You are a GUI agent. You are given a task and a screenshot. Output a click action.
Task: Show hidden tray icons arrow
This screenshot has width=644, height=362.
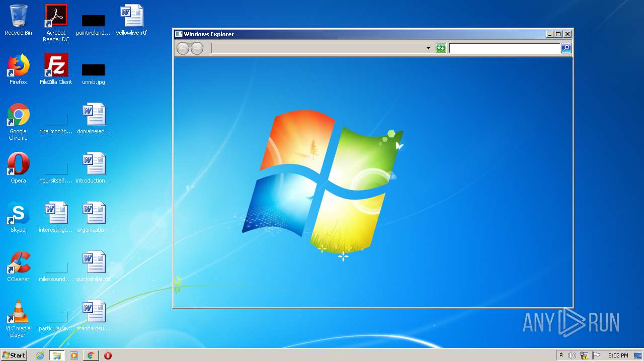561,355
